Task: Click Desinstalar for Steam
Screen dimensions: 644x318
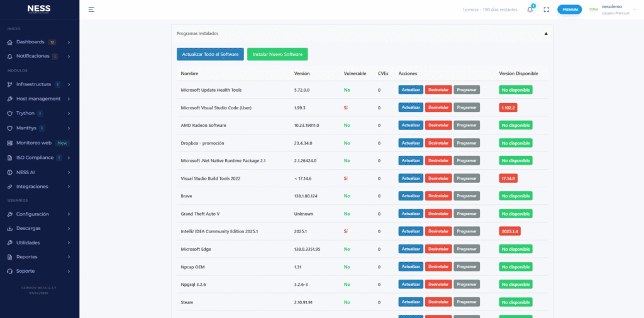Action: pyautogui.click(x=438, y=302)
